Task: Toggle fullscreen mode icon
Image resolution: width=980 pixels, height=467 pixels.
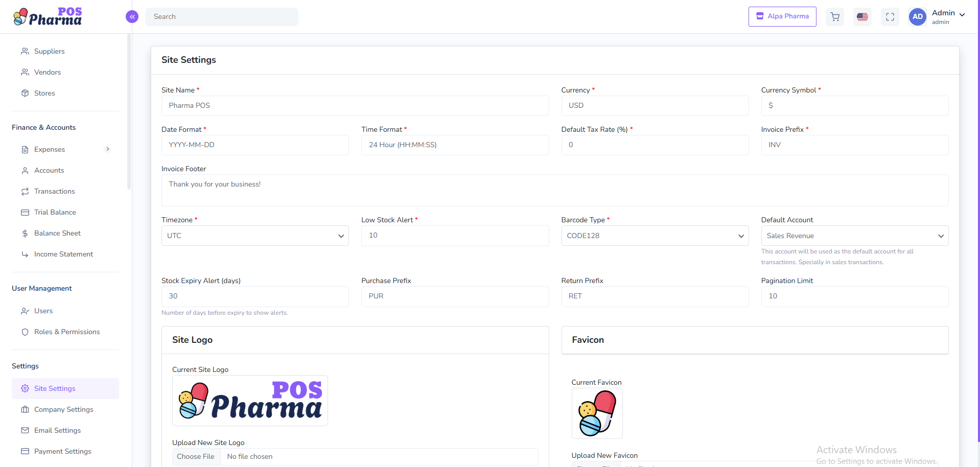Action: click(890, 17)
